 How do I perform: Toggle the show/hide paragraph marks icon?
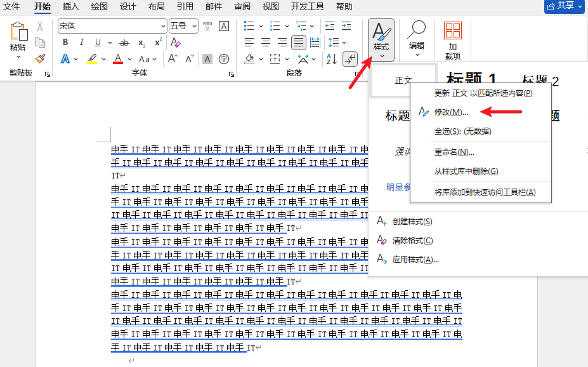point(350,59)
